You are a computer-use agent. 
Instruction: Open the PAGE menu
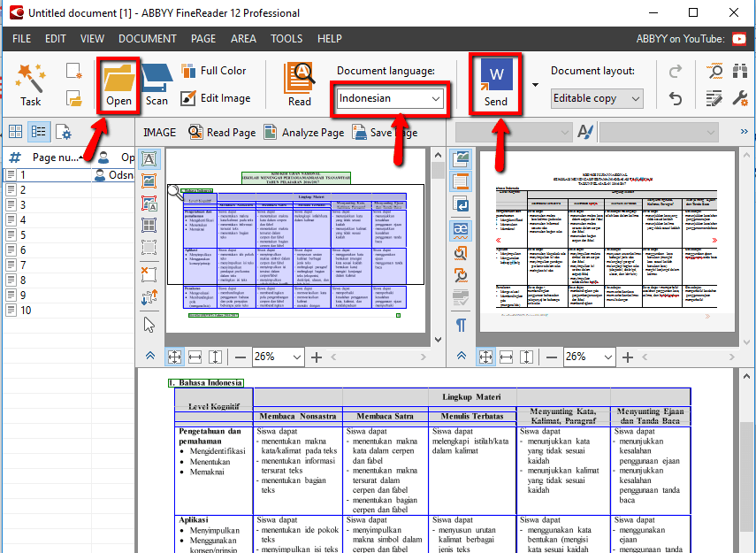tap(203, 38)
